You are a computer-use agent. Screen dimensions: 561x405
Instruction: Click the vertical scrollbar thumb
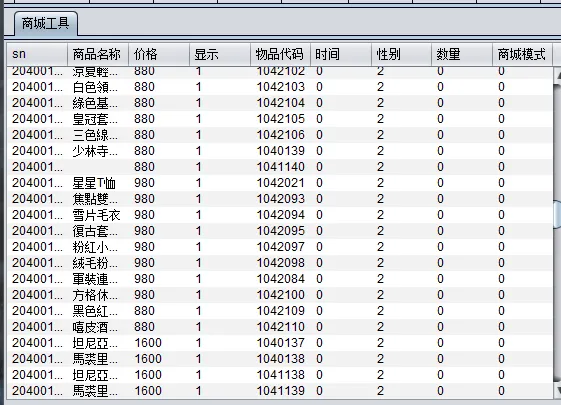point(557,215)
